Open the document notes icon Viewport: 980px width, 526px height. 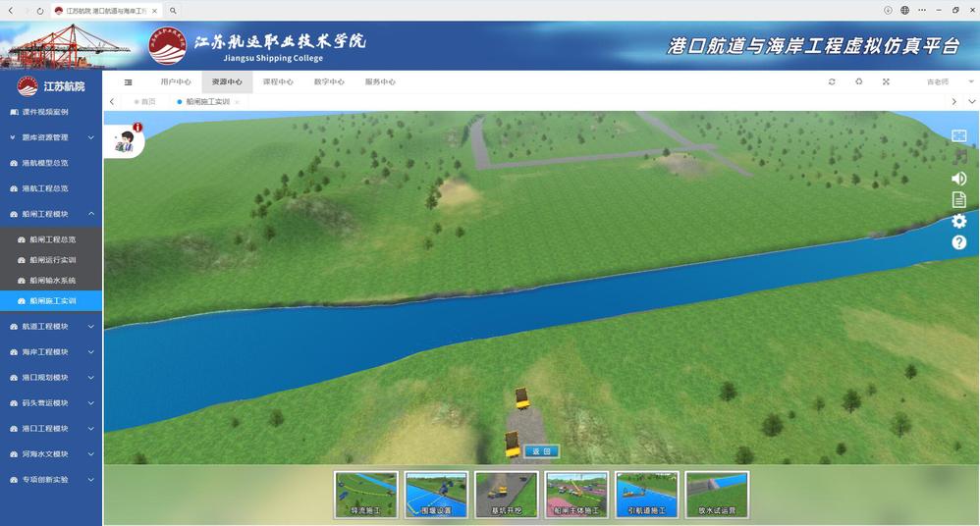[x=959, y=200]
